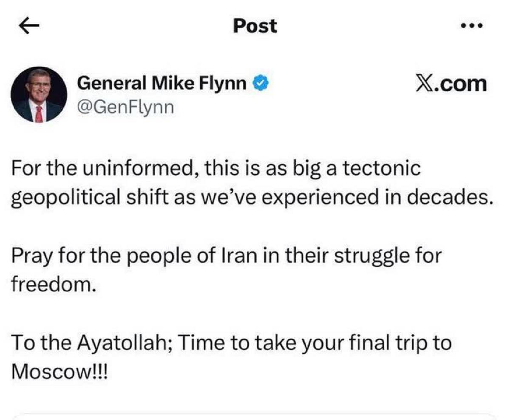Click the Post header title
This screenshot has width=510, height=420.
tap(255, 26)
